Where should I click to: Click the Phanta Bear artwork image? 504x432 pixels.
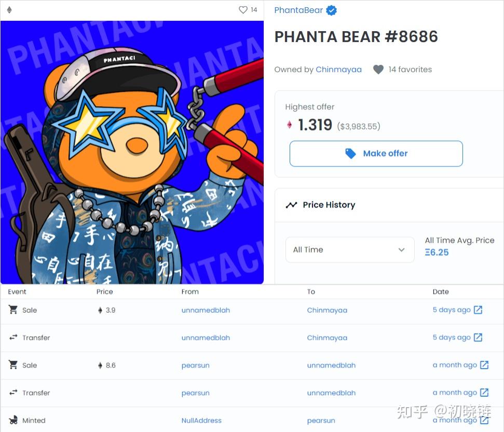(132, 152)
